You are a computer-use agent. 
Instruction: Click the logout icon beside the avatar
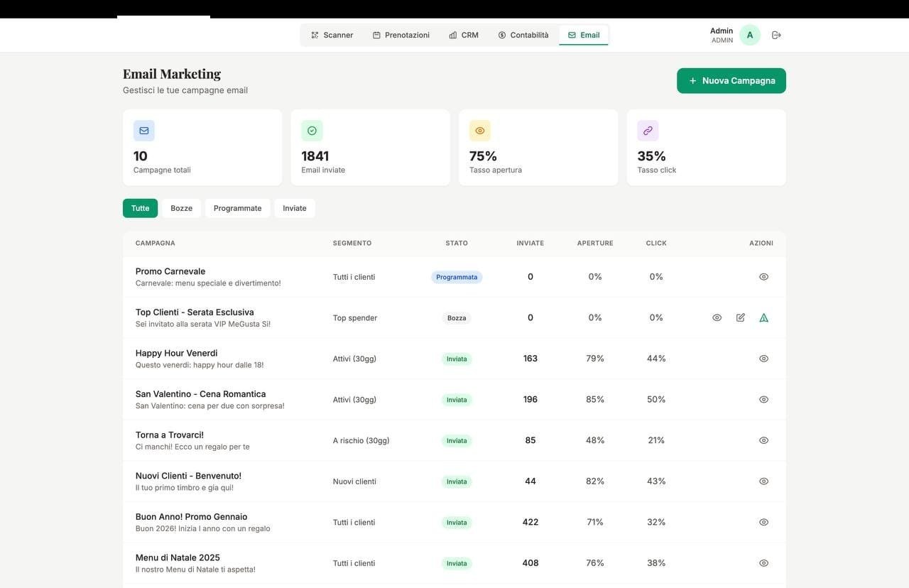click(x=773, y=33)
